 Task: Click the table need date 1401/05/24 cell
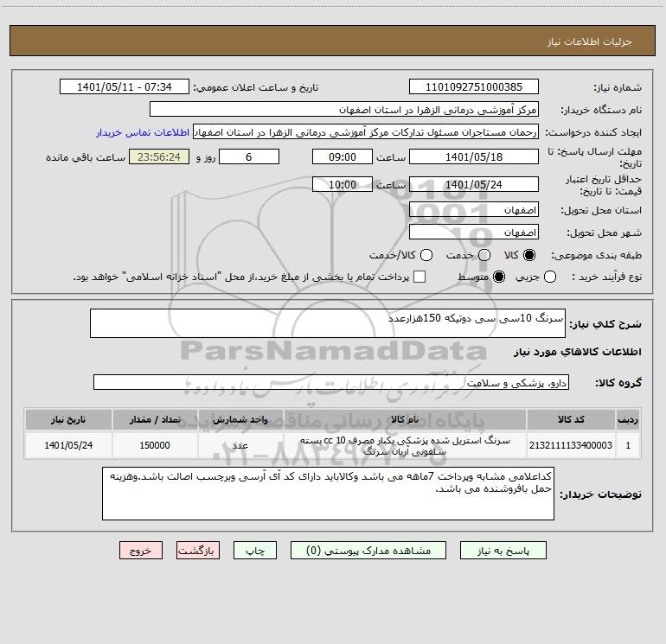68,445
